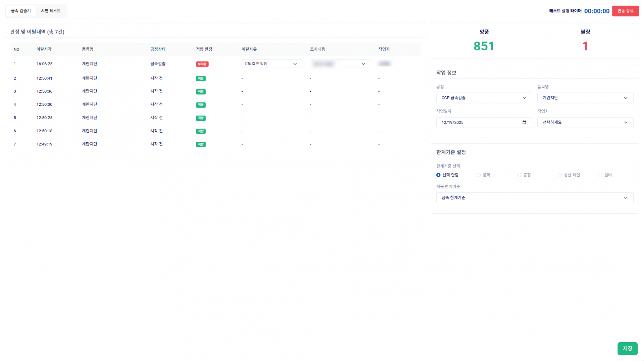Switch to the 시편 테스트 tab
Screen dimensions: 644x361
click(x=51, y=11)
